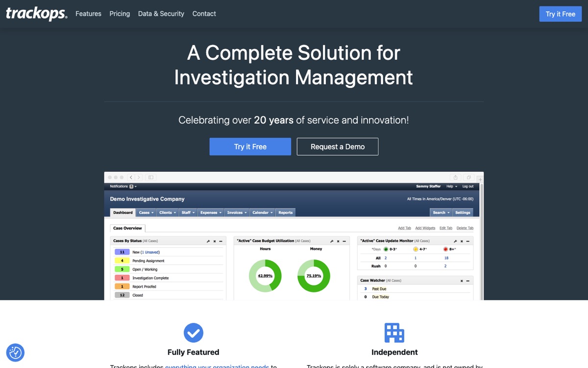Click the Money 75.19% donut chart
588x368 pixels.
point(314,276)
